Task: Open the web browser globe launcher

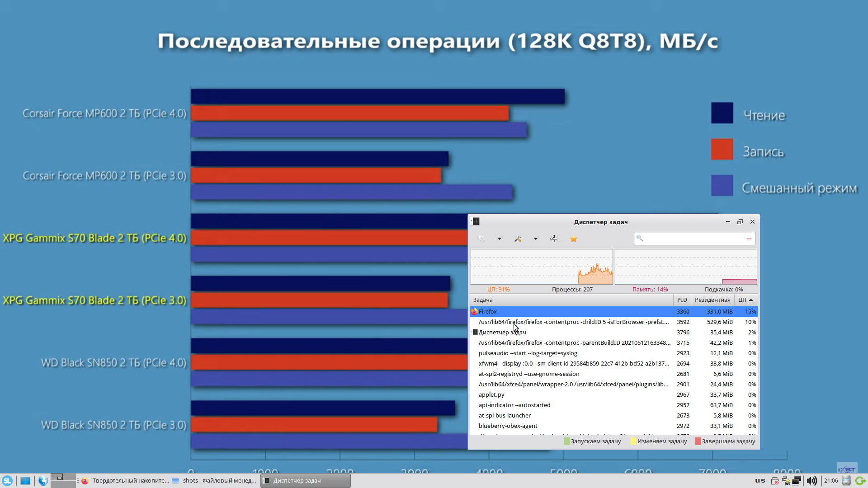Action: pos(43,481)
